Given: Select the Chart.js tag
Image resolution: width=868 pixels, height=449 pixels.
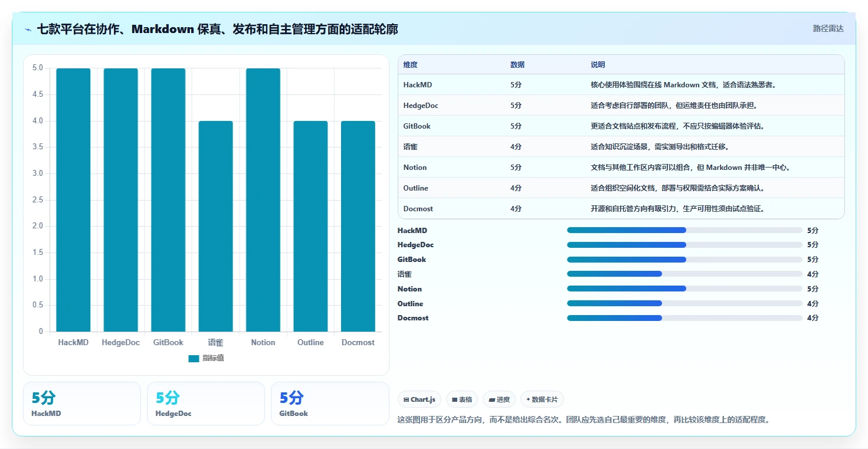Looking at the screenshot, I should click(419, 399).
